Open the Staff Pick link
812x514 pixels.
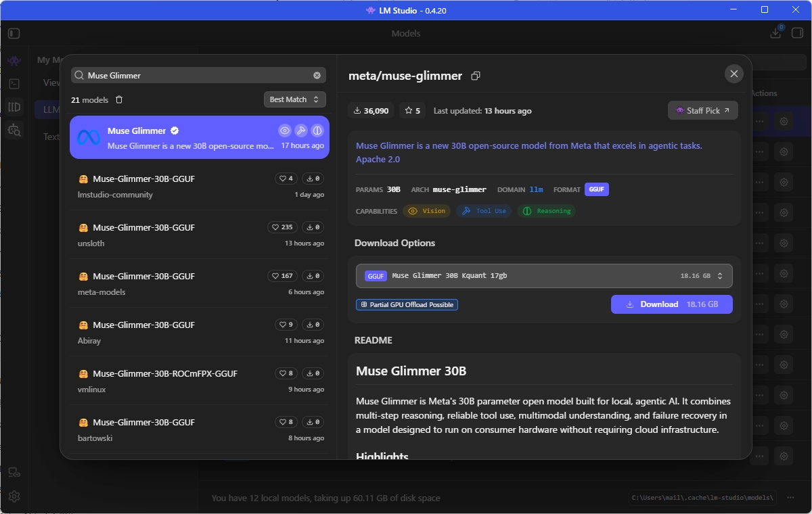703,110
